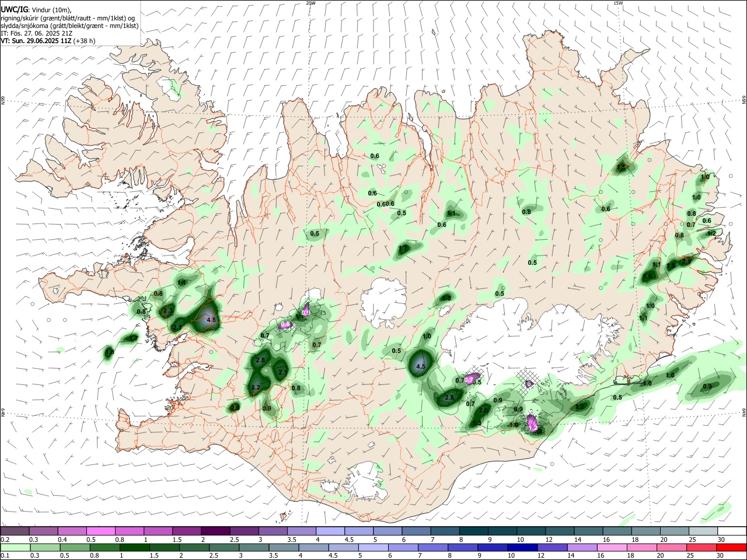
Task: Click the white swatch ending the snow scale
Action: click(732, 531)
